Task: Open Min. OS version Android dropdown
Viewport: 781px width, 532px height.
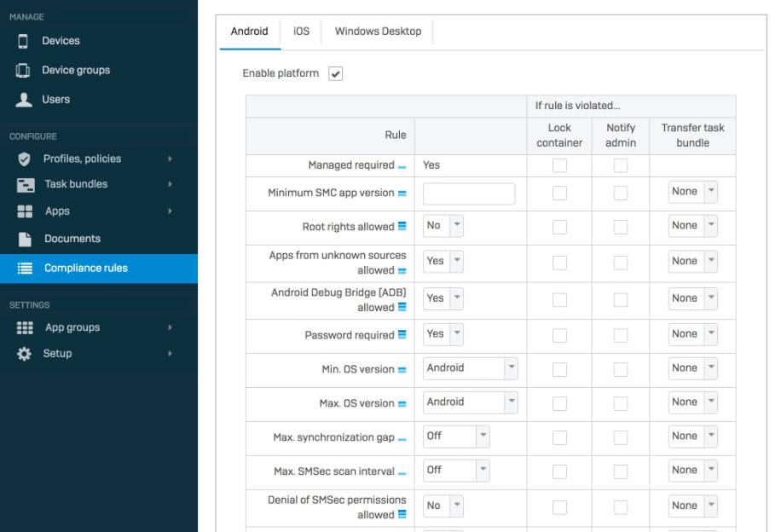Action: (470, 368)
